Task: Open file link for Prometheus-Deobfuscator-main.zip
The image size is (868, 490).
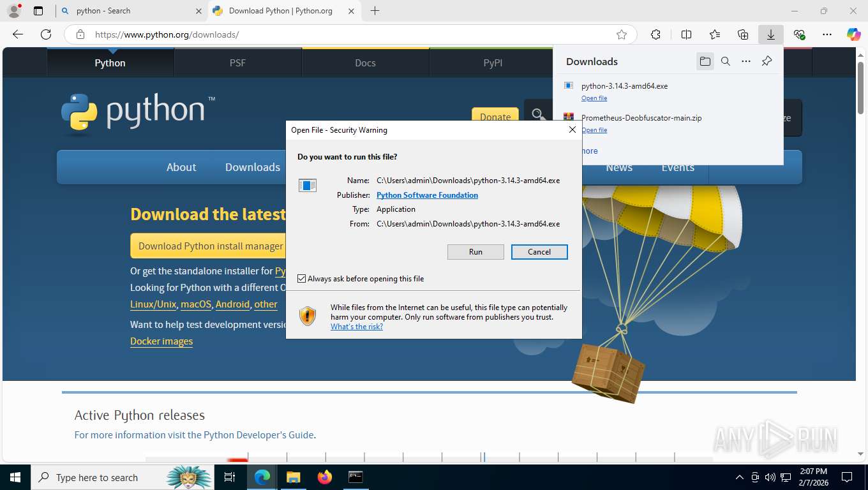Action: 594,130
